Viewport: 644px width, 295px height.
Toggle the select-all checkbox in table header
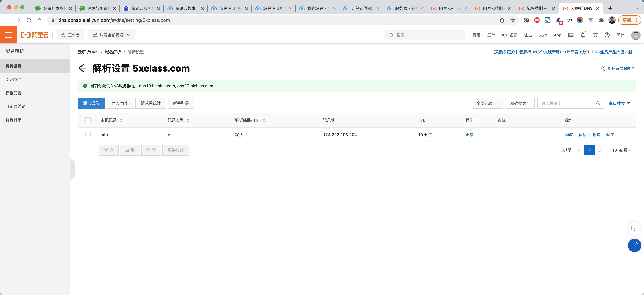point(88,120)
